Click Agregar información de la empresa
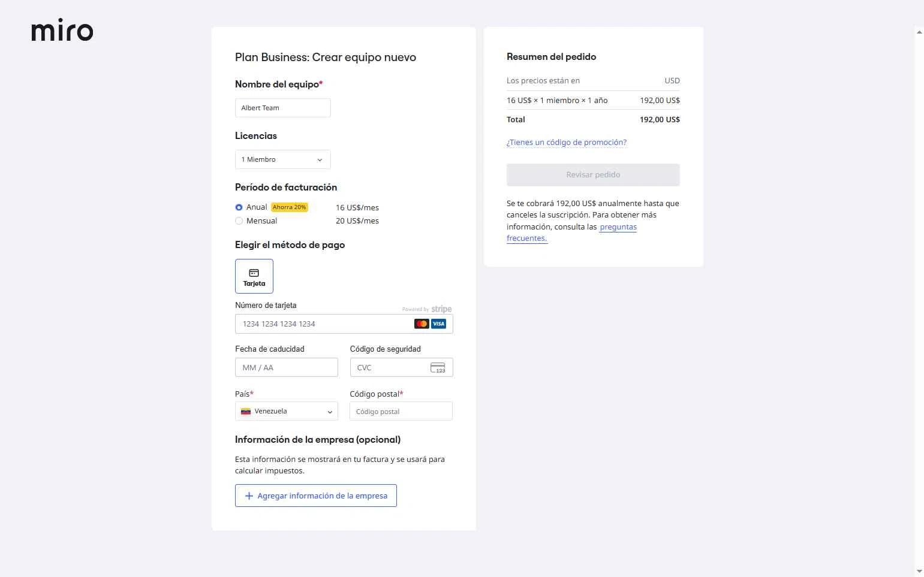Screen dimensions: 924x577 316,496
